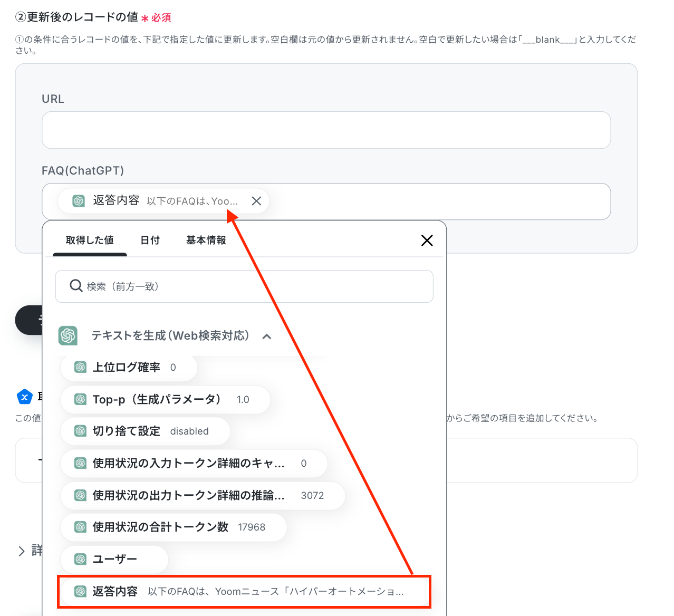
Task: Click the blue X badge icon
Action: pyautogui.click(x=25, y=397)
